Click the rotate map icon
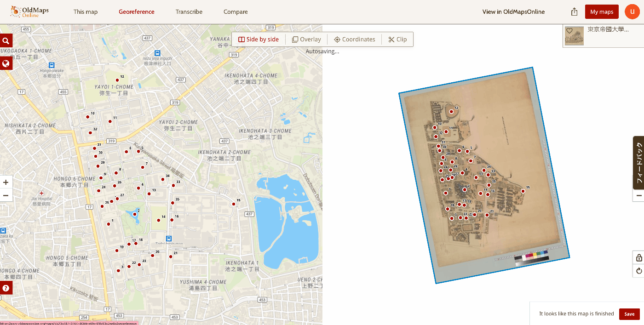 coord(638,271)
